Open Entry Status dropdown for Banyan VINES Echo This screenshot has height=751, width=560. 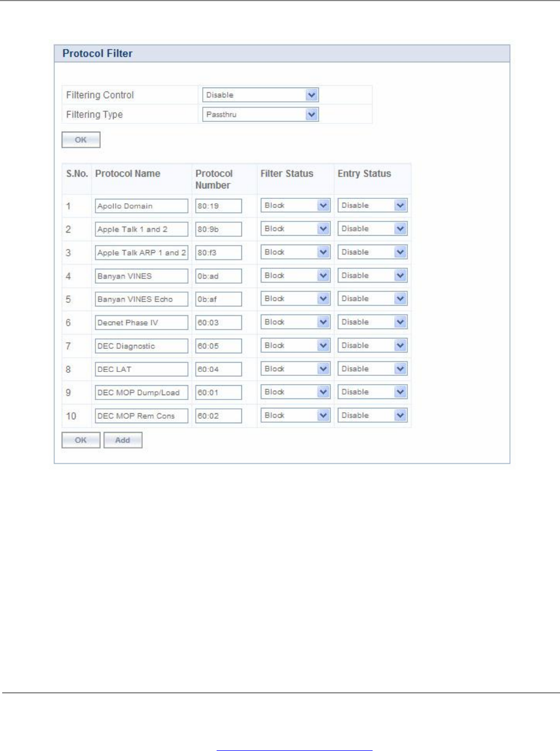click(373, 299)
